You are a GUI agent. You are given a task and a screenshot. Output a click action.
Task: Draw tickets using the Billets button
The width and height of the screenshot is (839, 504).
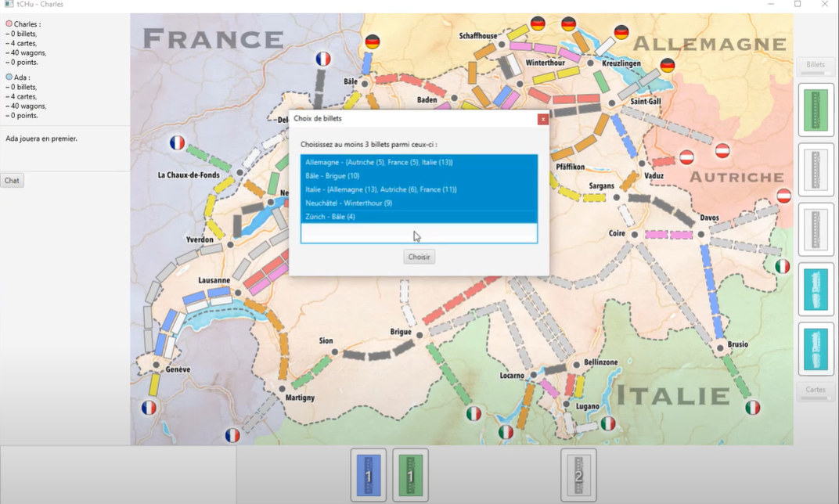tap(816, 67)
